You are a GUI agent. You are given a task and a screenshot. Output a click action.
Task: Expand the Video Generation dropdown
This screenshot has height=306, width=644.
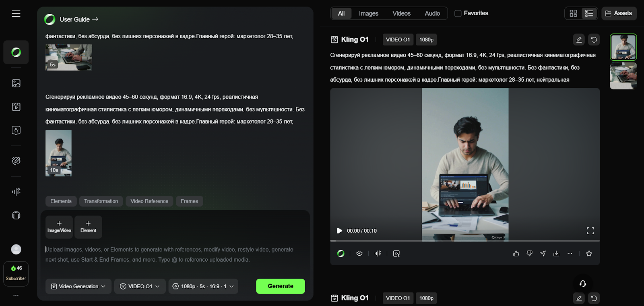pyautogui.click(x=78, y=286)
